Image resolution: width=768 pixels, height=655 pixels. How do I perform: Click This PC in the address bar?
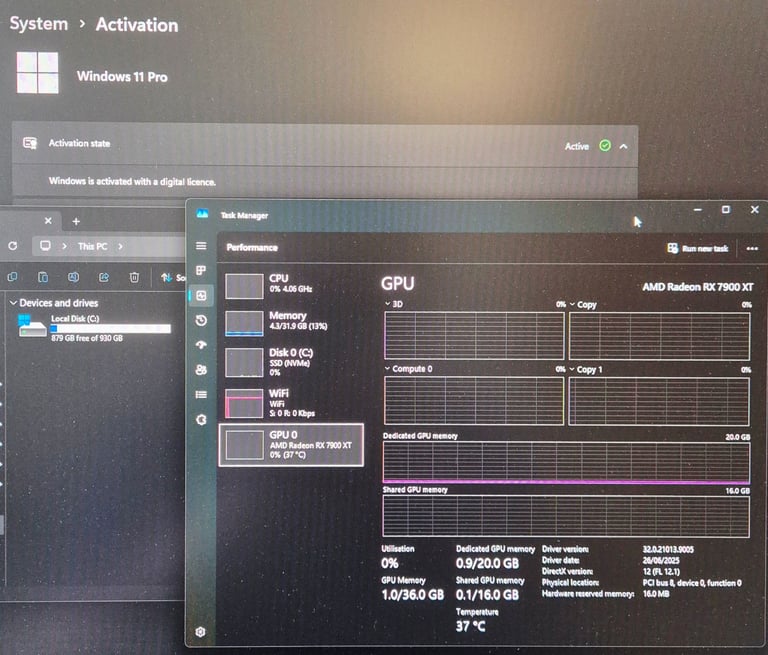coord(93,246)
